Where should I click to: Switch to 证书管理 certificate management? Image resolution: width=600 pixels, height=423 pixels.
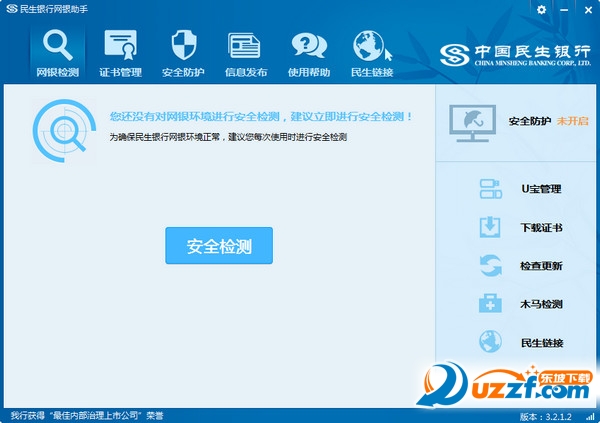[120, 53]
